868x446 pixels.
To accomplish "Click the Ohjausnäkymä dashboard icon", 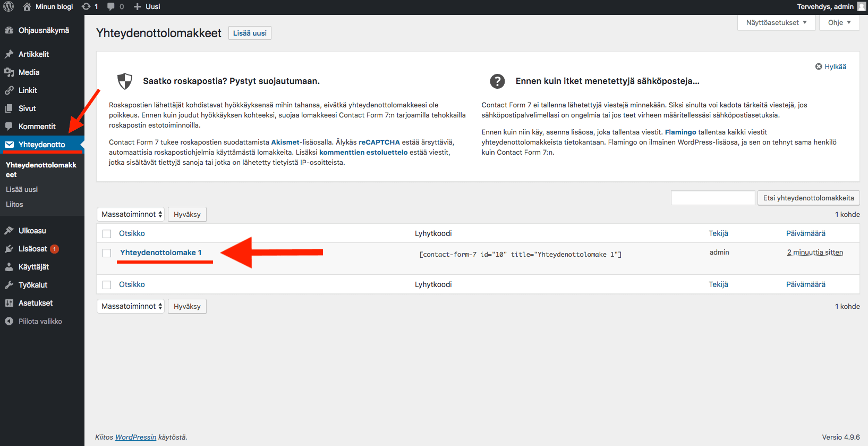I will (9, 30).
